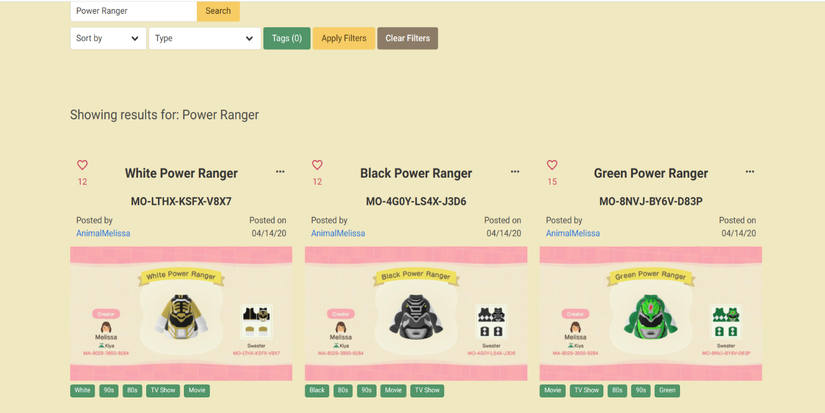
Task: Select 90s tag under Green Power Ranger
Action: (641, 390)
